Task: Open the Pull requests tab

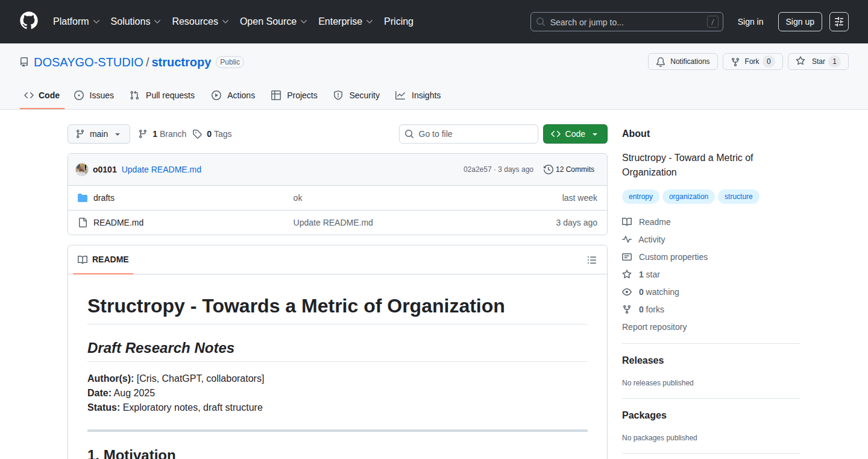Action: [x=163, y=95]
